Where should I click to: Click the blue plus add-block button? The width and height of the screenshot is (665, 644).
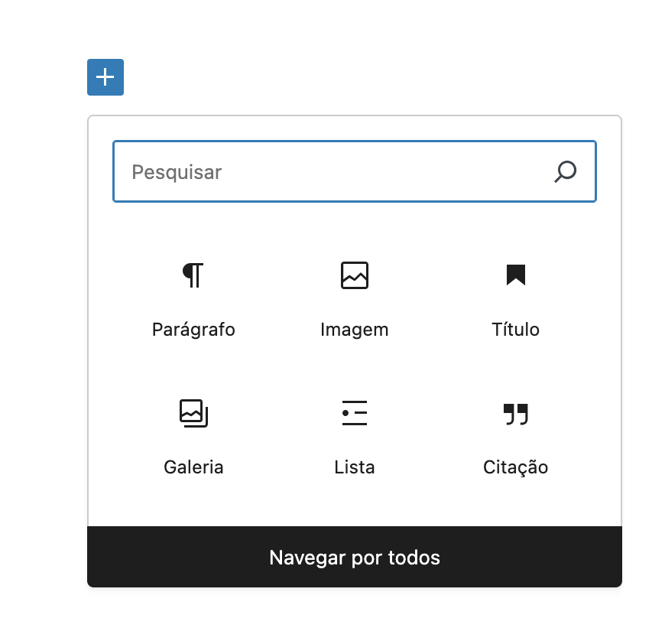pyautogui.click(x=105, y=77)
